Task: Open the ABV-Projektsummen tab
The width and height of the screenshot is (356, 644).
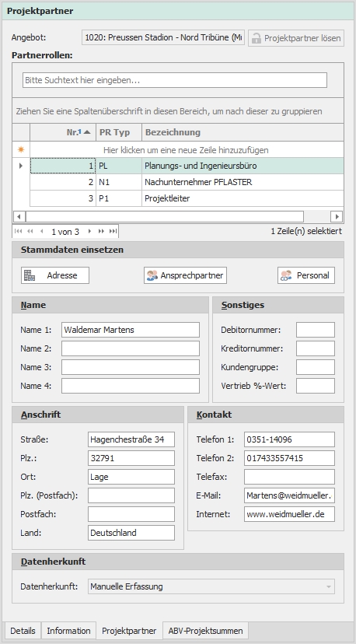Action: click(x=206, y=631)
